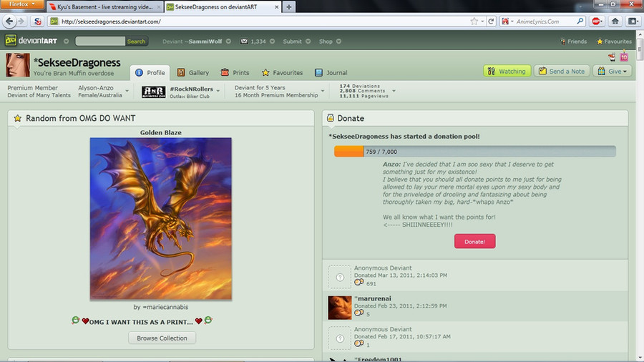This screenshot has height=362, width=644.
Task: Click the deviantART logo icon
Action: [x=11, y=40]
